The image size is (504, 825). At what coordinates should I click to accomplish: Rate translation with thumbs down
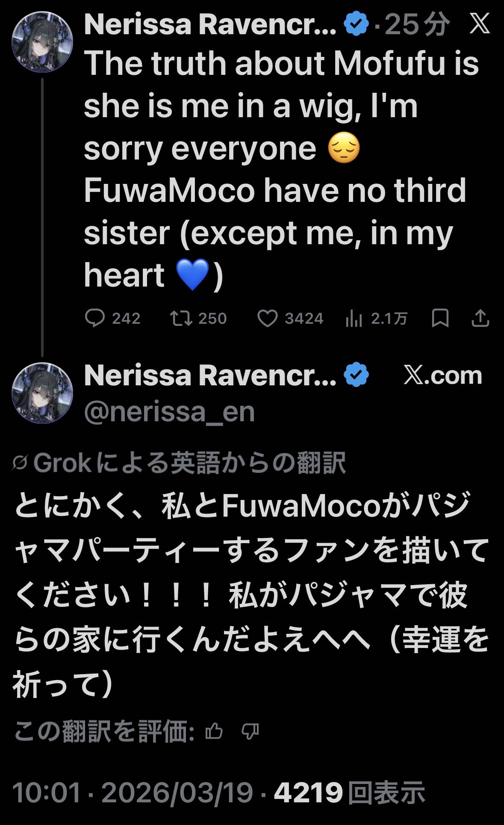click(x=250, y=731)
